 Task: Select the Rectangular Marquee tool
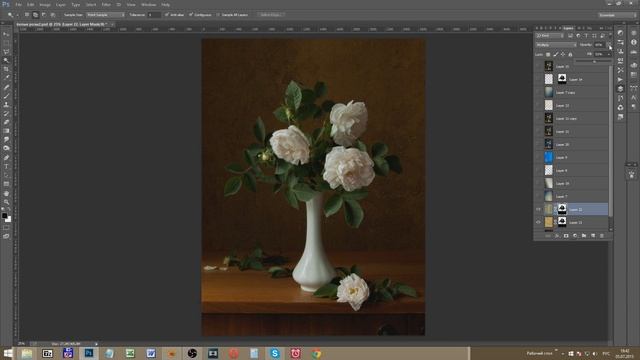(x=6, y=43)
